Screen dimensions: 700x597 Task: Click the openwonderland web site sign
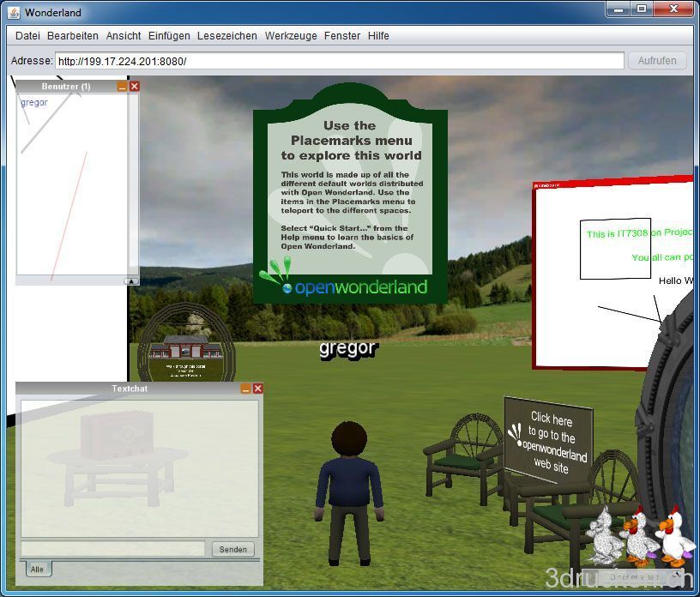(x=549, y=441)
